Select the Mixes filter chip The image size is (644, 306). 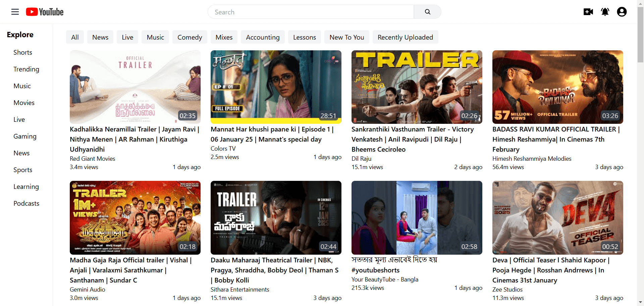coord(224,37)
